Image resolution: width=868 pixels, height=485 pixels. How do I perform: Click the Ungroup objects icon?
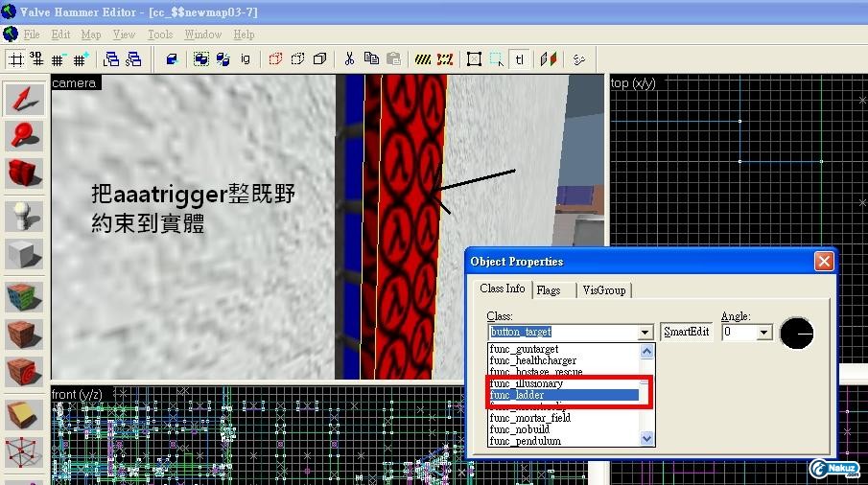click(223, 59)
